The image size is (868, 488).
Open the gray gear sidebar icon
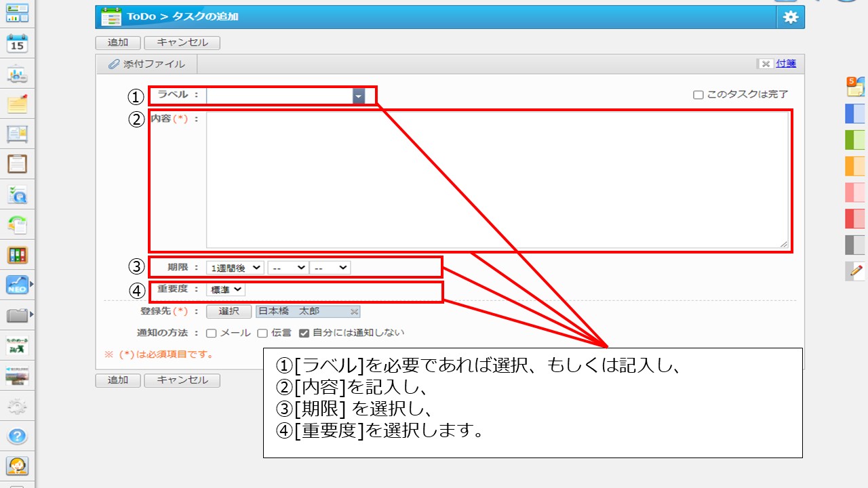coord(17,406)
